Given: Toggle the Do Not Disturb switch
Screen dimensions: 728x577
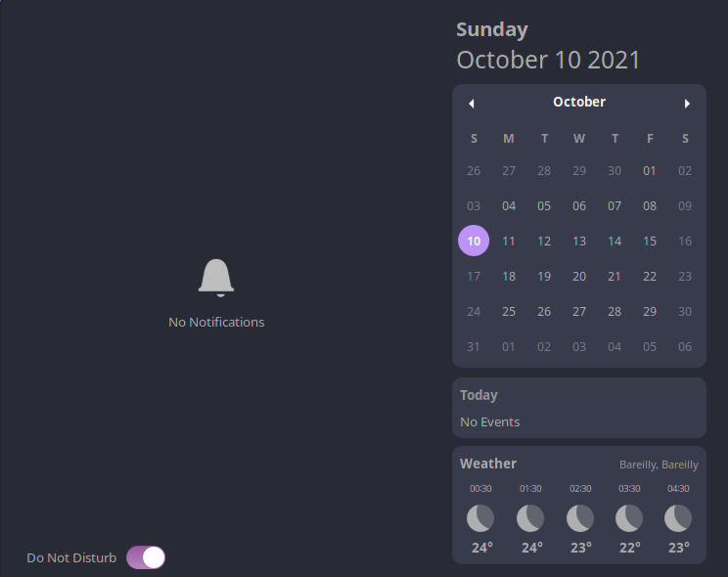Looking at the screenshot, I should pos(146,557).
